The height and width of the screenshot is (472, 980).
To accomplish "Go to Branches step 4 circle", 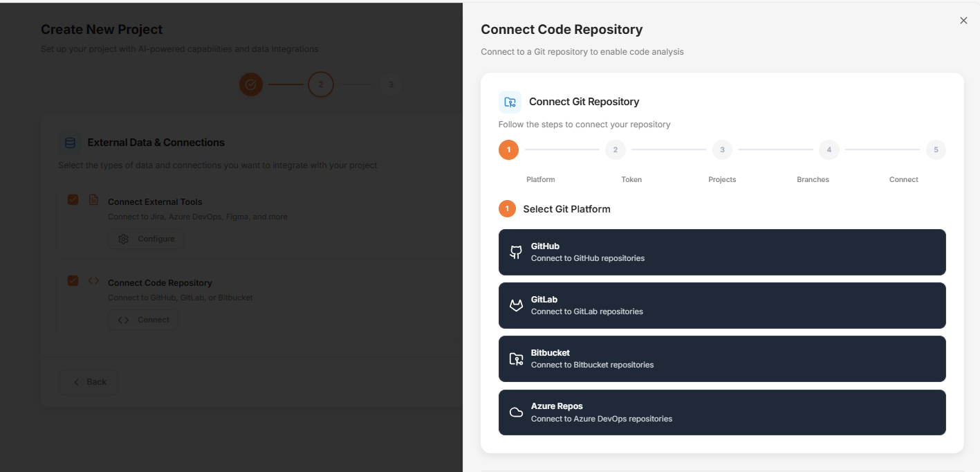I will 829,149.
